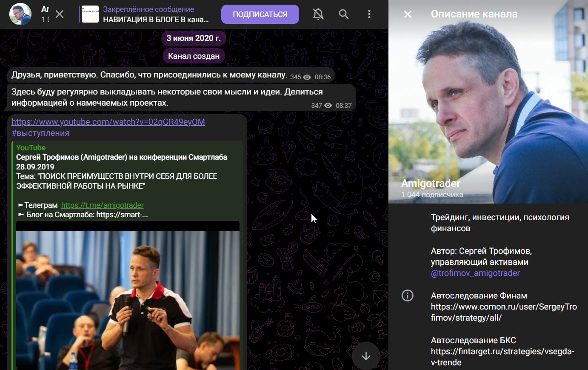Click the date label 3 июня 2020 г.
This screenshot has height=370, width=588.
click(194, 38)
